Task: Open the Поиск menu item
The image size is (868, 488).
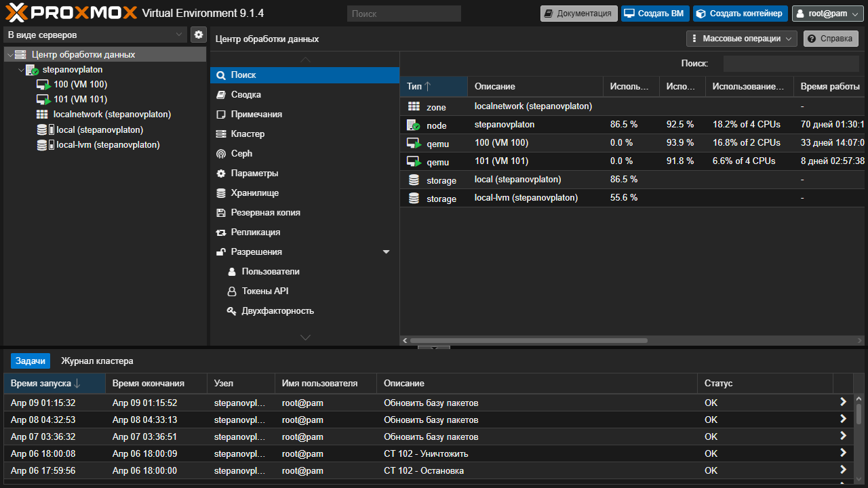Action: 304,75
